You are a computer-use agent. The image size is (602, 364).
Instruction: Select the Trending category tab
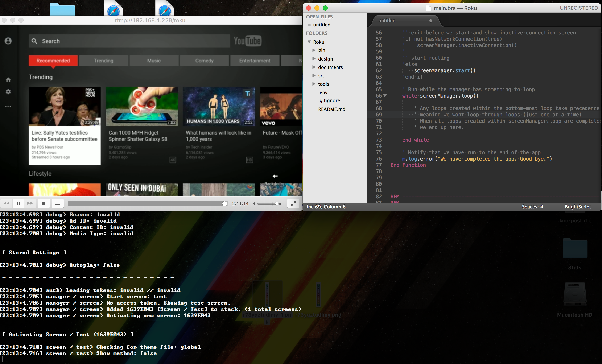point(104,61)
